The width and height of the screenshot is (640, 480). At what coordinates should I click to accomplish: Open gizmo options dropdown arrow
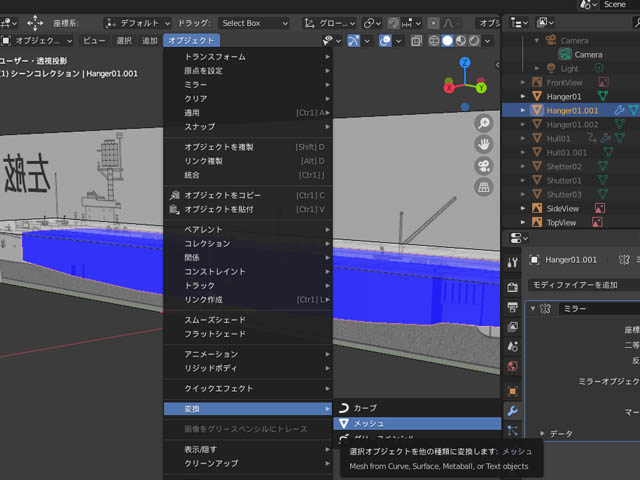(367, 41)
